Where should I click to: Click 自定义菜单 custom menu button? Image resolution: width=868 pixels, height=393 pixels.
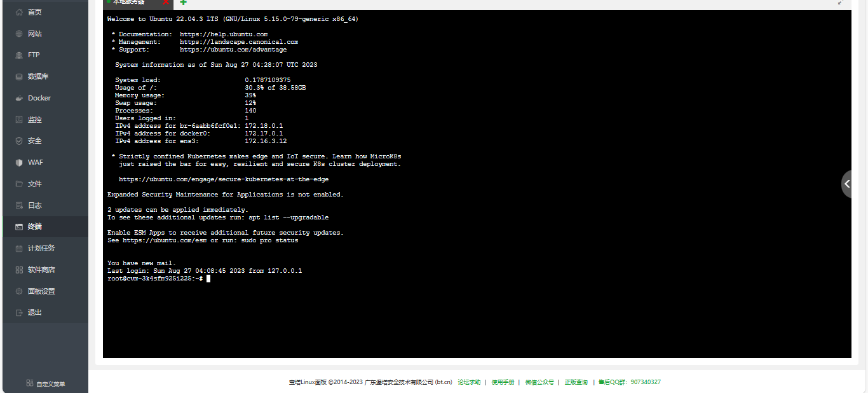46,383
